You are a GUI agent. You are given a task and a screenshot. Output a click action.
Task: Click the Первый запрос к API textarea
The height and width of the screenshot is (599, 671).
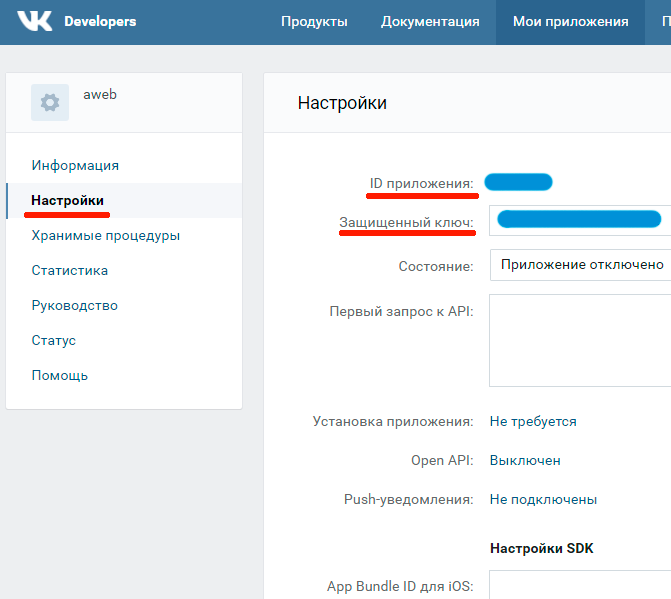pos(580,341)
